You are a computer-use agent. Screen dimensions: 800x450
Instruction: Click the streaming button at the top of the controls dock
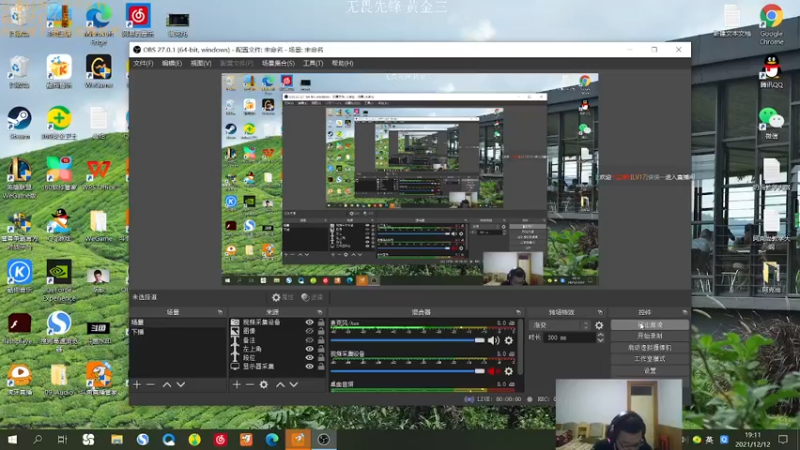click(x=649, y=325)
